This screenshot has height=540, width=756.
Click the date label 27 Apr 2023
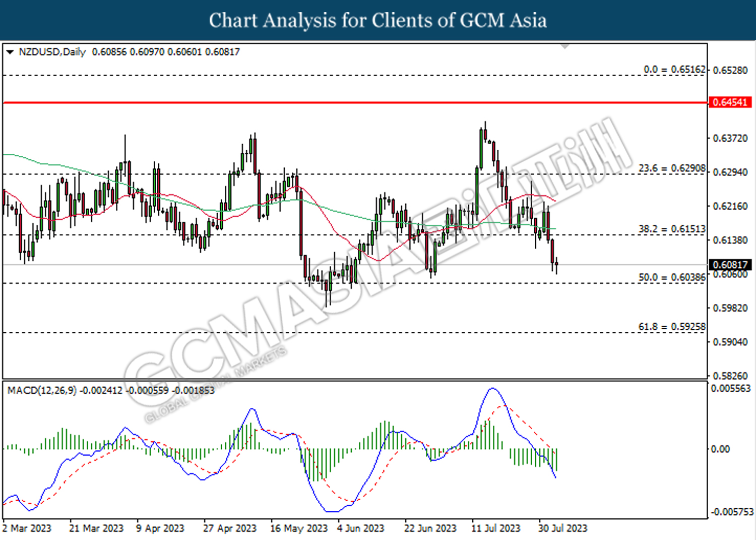click(x=230, y=528)
